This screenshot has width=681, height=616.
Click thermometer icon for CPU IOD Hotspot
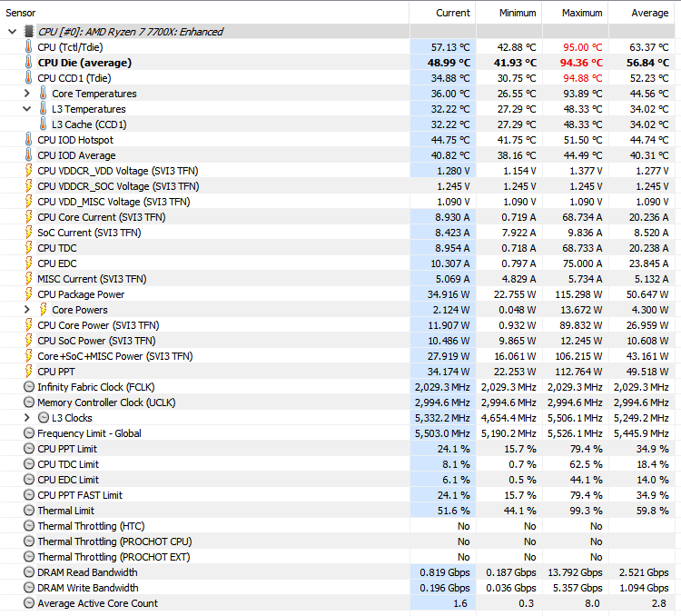pos(29,140)
